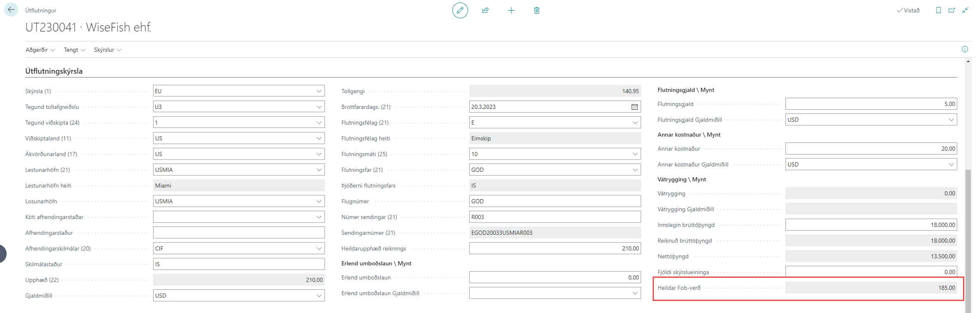This screenshot has width=980, height=313.
Task: Expand Flutningsgjald Gjaldmiðill currency dropdown
Action: pos(951,120)
